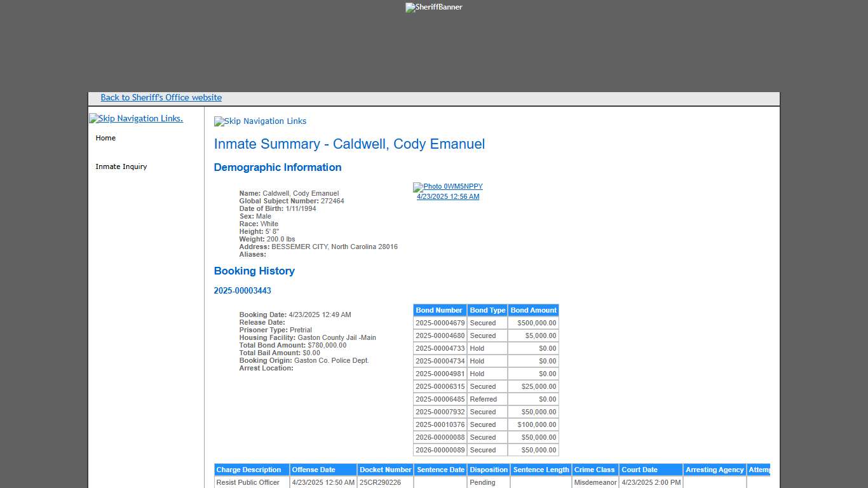Open the Home menu item

pos(105,139)
